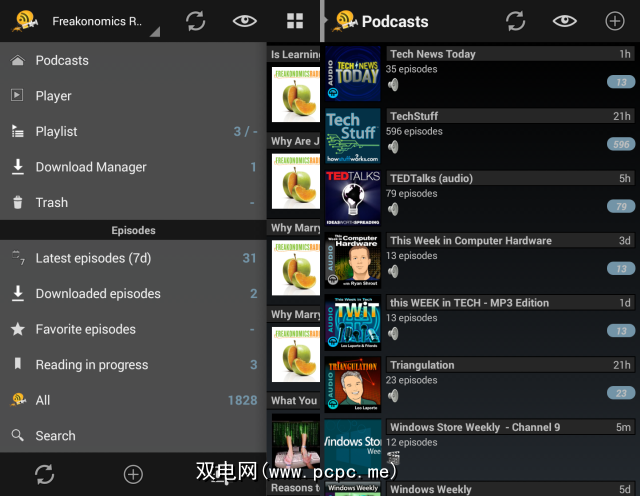Click Tech News Today cover art
640x496 pixels.
pos(353,73)
